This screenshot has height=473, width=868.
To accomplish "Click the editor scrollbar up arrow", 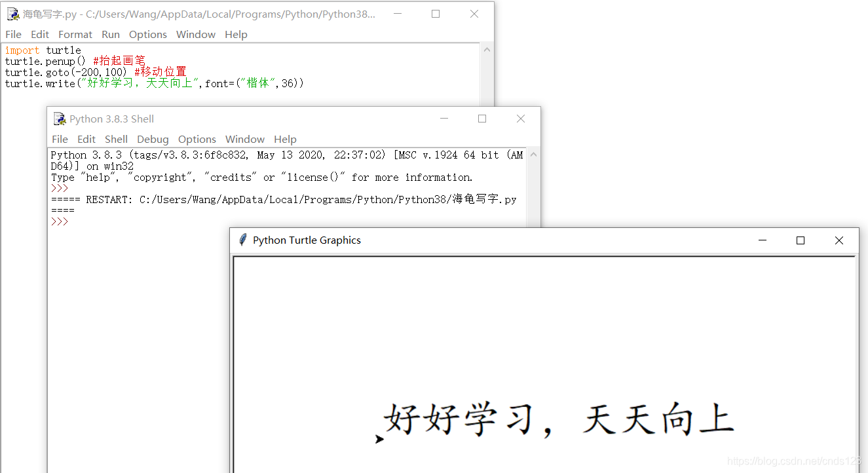I will coord(486,48).
